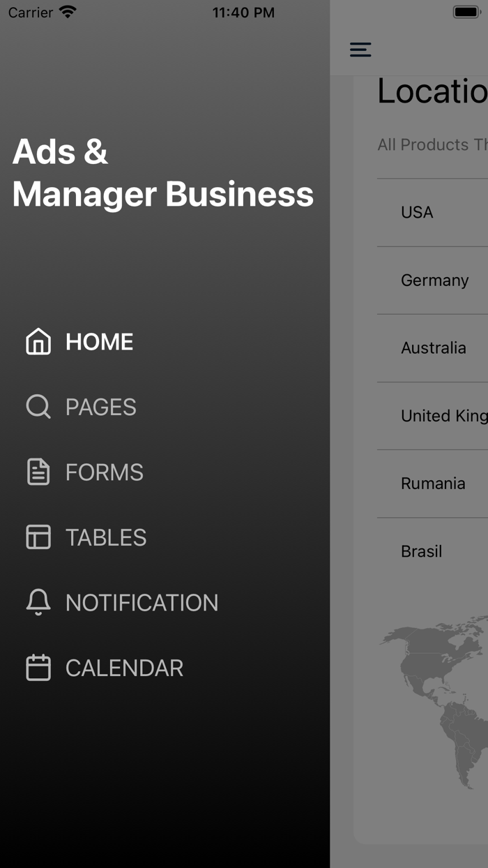Select the HOME entry in the navigation drawer

click(x=99, y=342)
